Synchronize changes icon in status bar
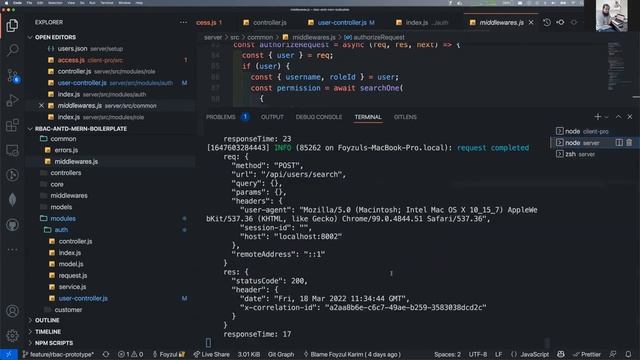This screenshot has height=360, width=640. click(x=106, y=354)
